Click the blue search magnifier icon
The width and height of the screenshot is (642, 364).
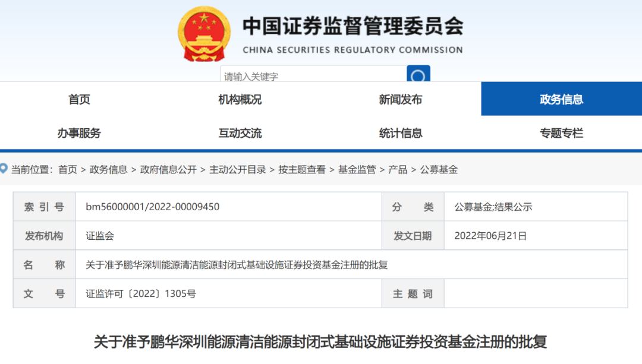(418, 74)
